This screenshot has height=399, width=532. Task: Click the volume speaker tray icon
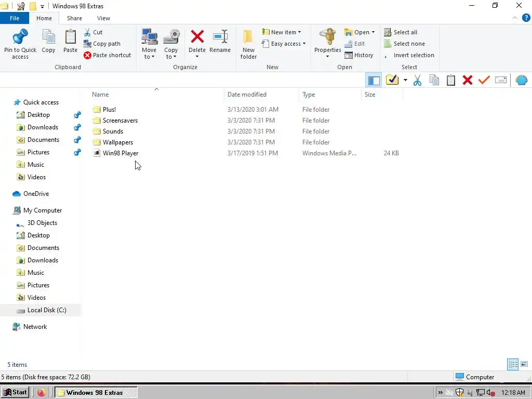tap(490, 393)
